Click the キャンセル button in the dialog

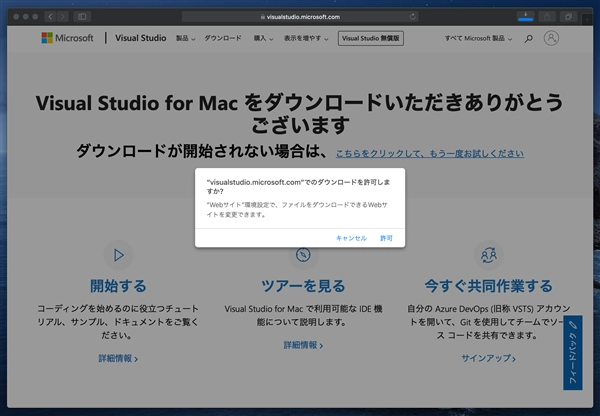351,238
